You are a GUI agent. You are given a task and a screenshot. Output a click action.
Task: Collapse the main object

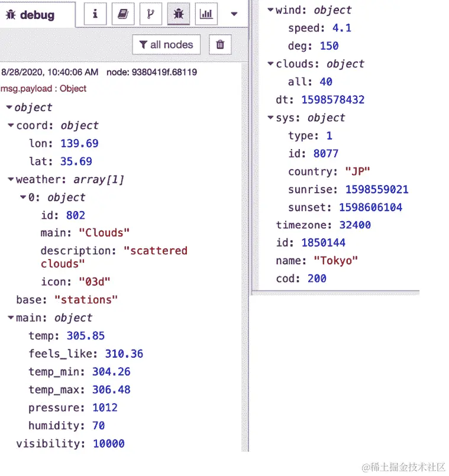[x=11, y=318]
